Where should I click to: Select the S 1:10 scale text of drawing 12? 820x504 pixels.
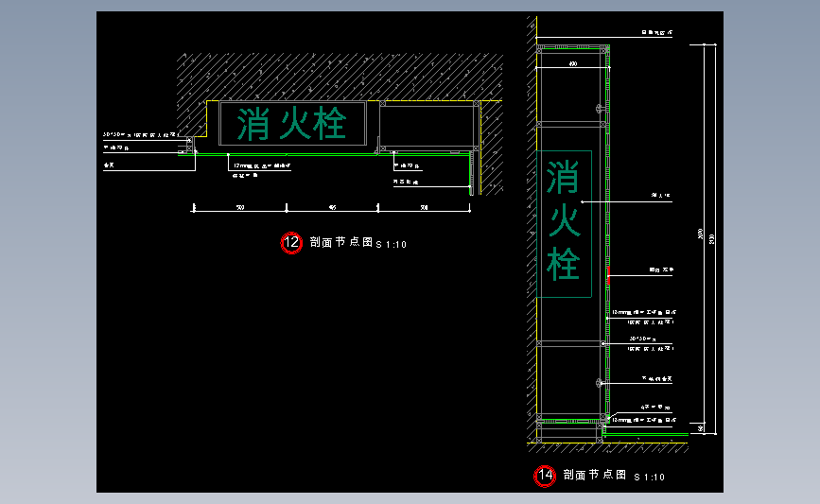click(x=392, y=244)
